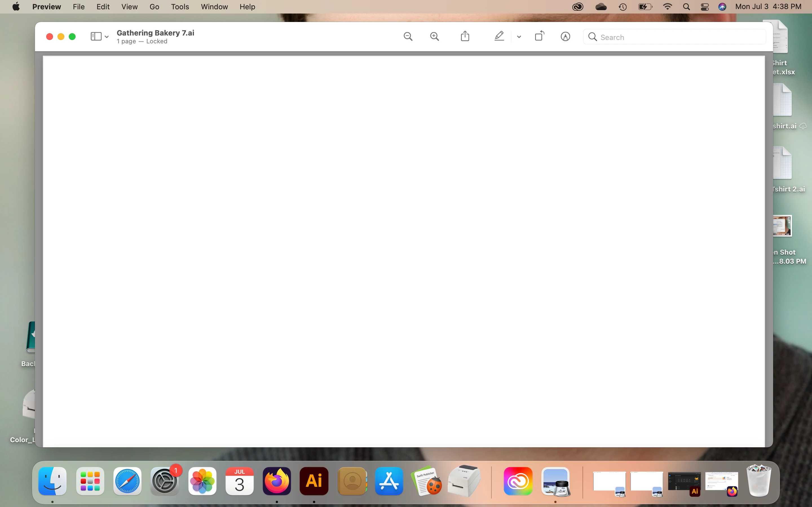Click the date and time display

768,7
